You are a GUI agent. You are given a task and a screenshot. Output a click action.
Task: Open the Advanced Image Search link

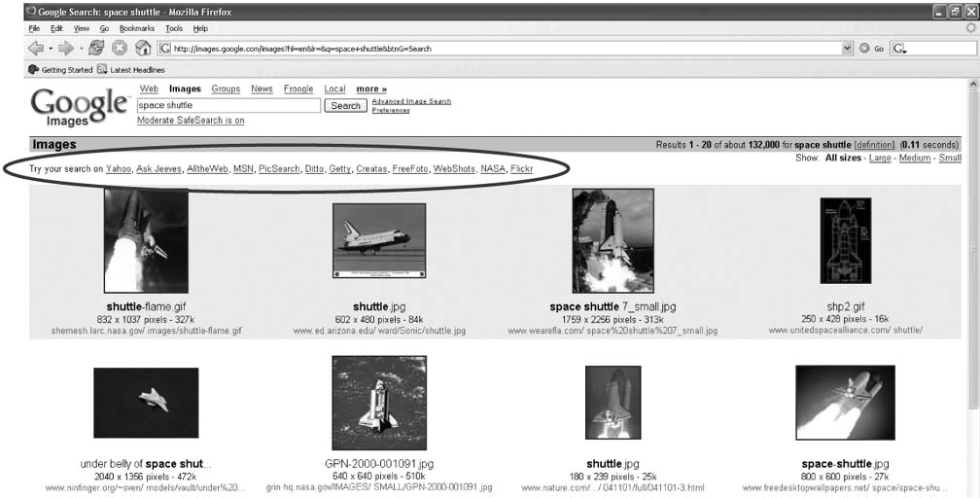coord(411,101)
